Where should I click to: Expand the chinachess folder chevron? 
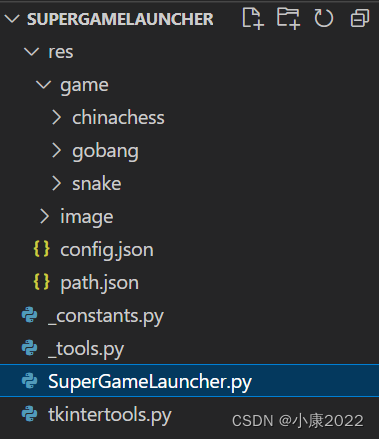click(57, 118)
